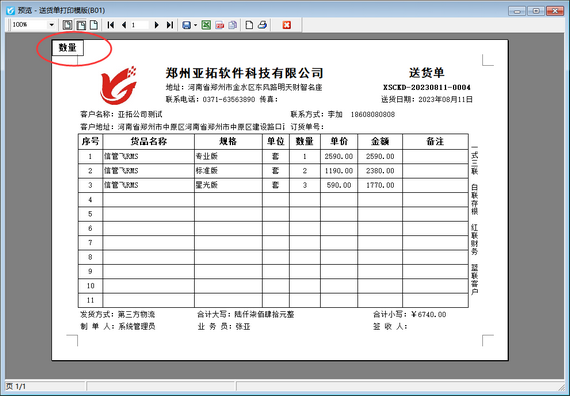Toggle the fit page width view icon

81,25
